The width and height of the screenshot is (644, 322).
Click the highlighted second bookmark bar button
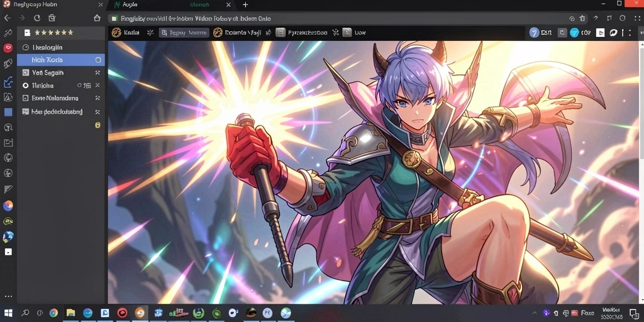(x=184, y=33)
